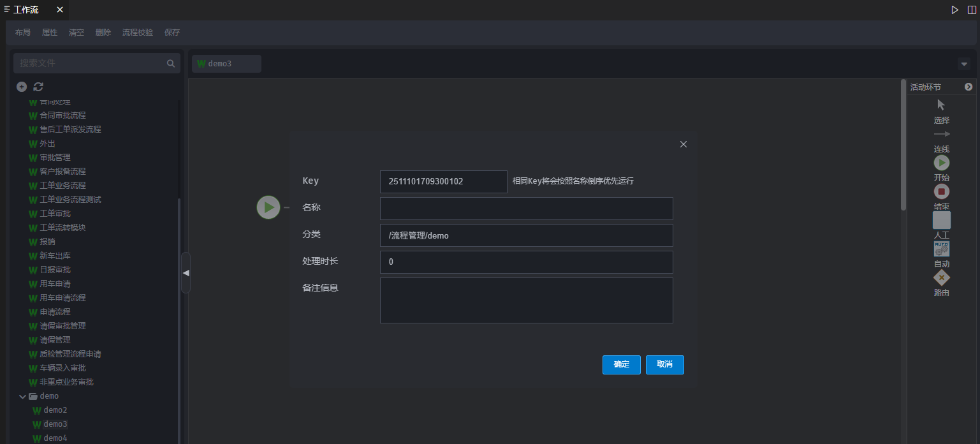Viewport: 980px width, 444px height.
Task: Collapse the demo folder in tree
Action: [x=22, y=396]
